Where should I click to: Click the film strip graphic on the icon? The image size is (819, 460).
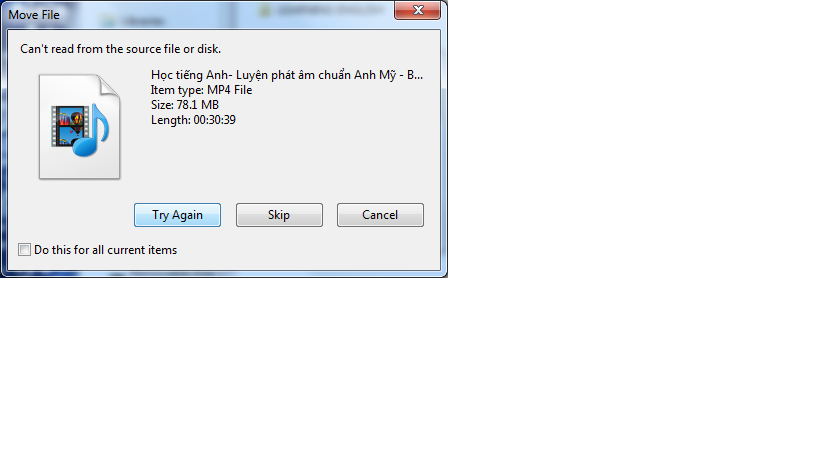(67, 126)
